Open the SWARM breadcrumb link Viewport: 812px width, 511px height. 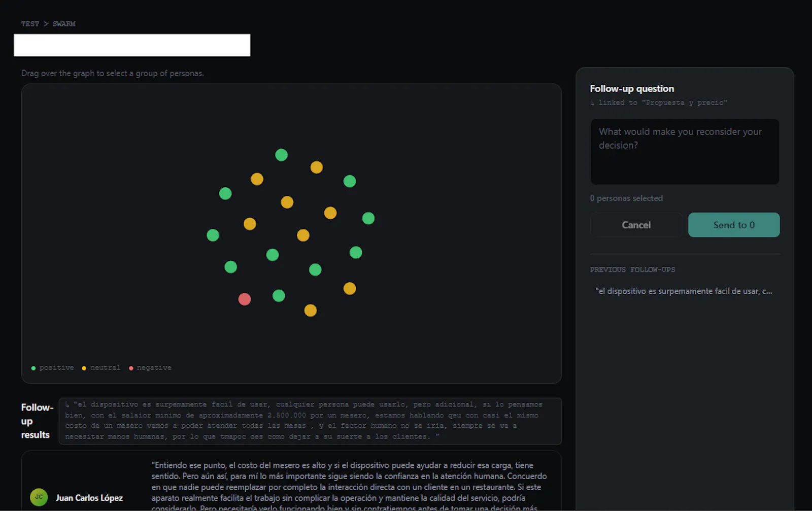pos(64,24)
